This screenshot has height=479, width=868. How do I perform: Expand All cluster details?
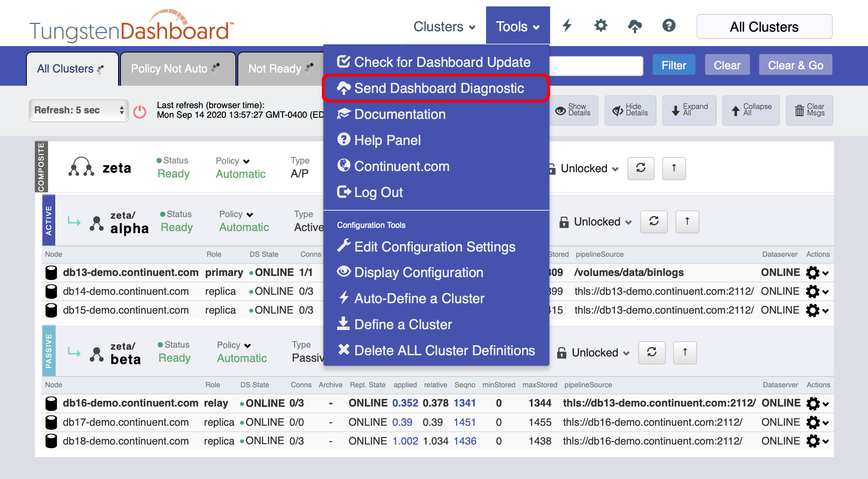pyautogui.click(x=689, y=110)
